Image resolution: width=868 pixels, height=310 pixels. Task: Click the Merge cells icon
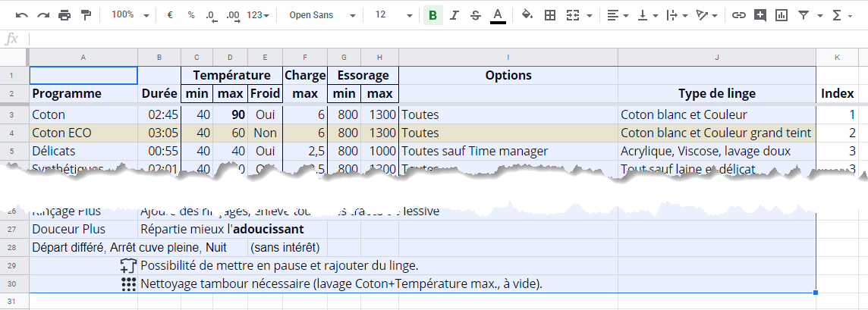(572, 15)
